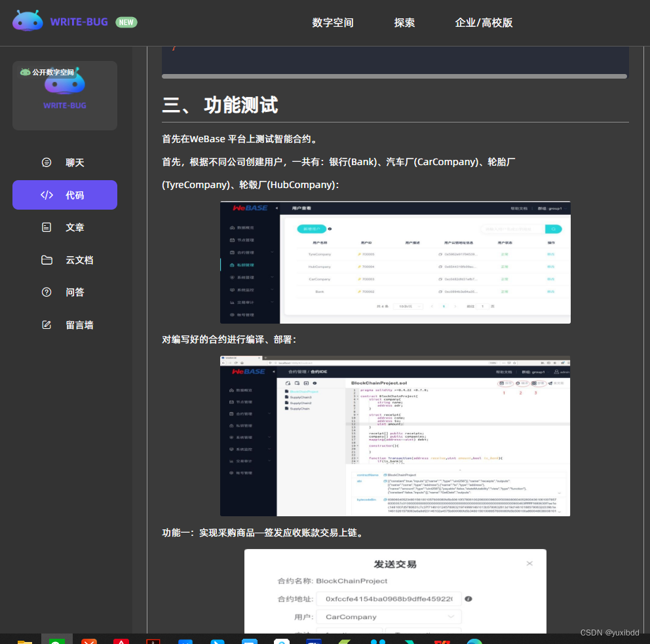
Task: Click the NEW badge beside the logo
Action: 126,22
